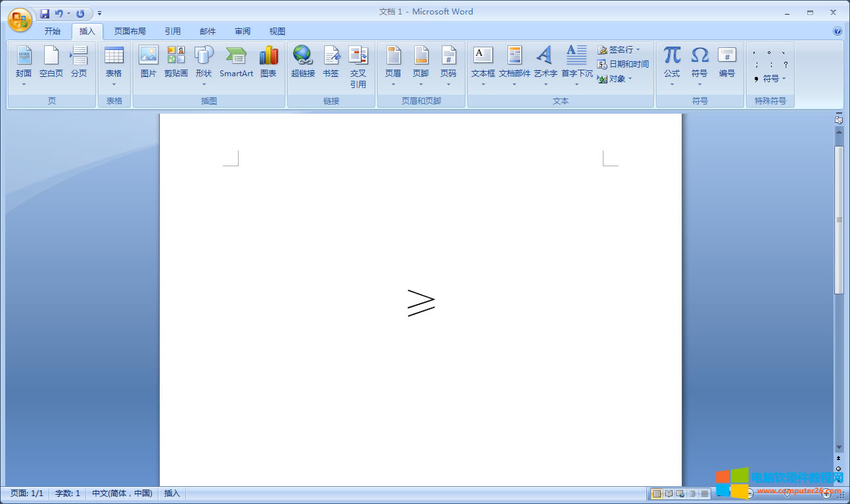Open the cover page (封面) gallery
The image size is (850, 504).
point(24,66)
